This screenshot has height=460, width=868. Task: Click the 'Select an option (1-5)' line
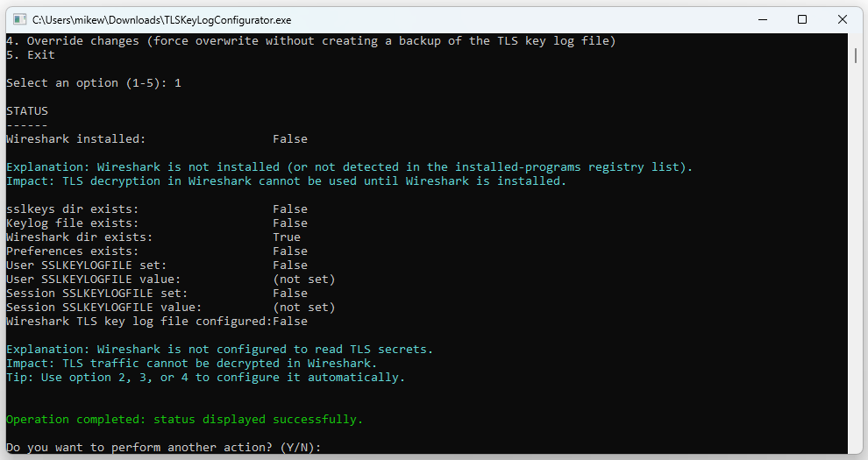[x=94, y=83]
